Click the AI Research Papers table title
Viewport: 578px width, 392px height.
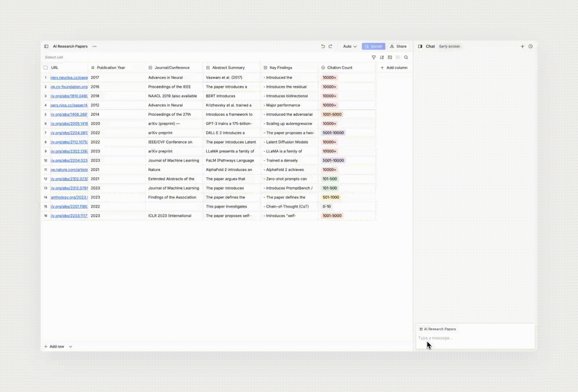pos(70,46)
